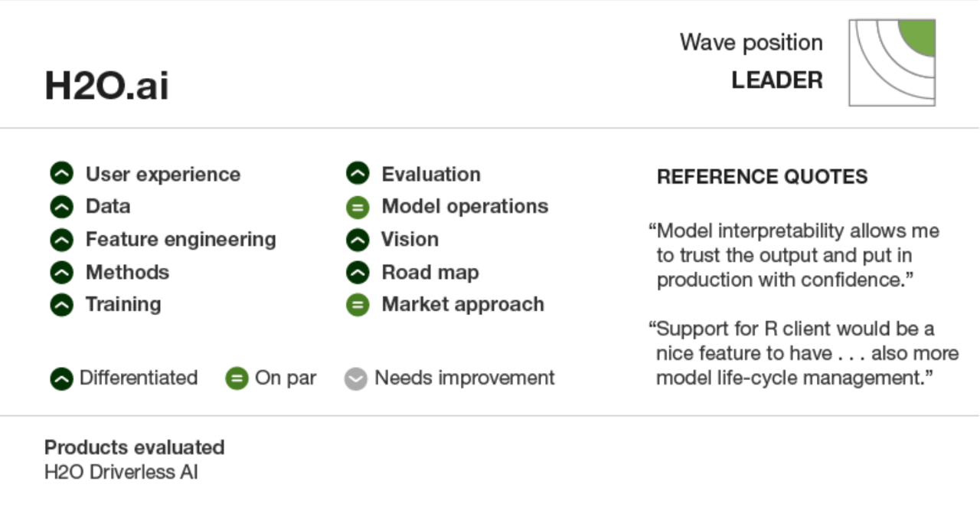
Task: Click the Model interpretability reference quote
Action: 794,255
